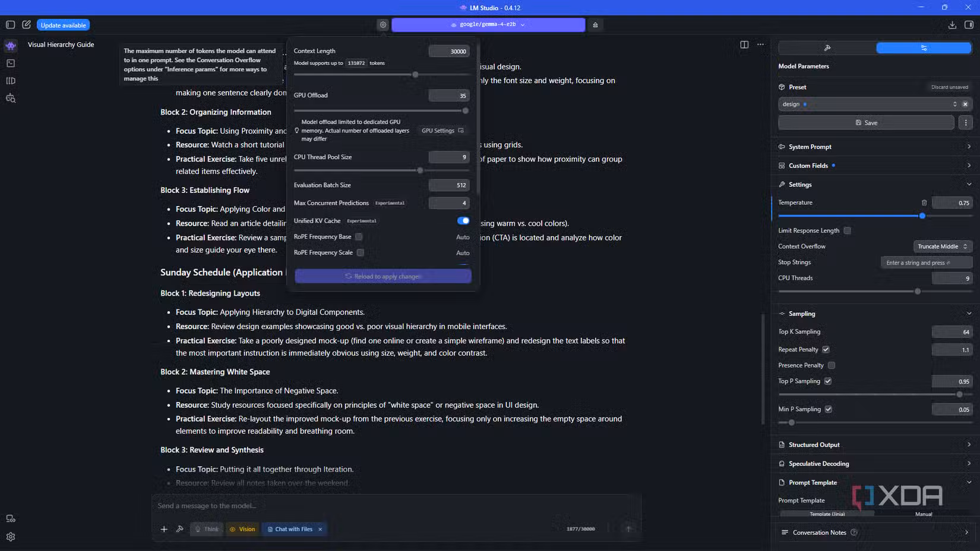Open the Discover search icon in sidebar
Viewport: 980px width, 551px height.
tap(11, 99)
